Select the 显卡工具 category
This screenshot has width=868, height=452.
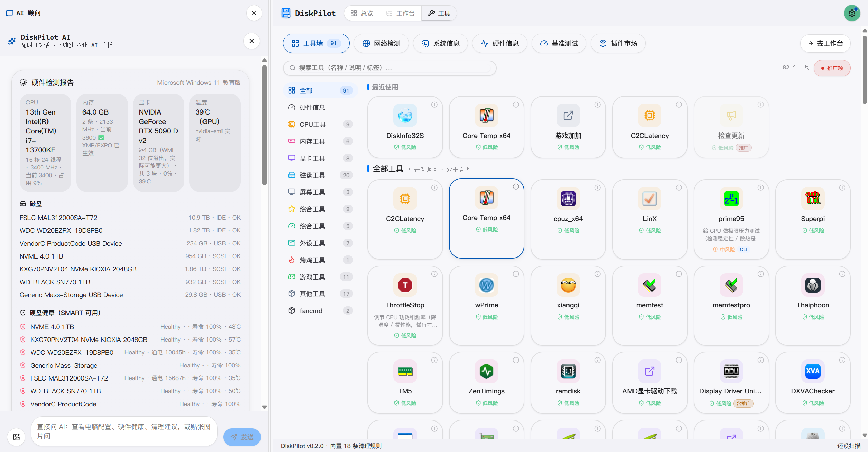click(x=320, y=158)
